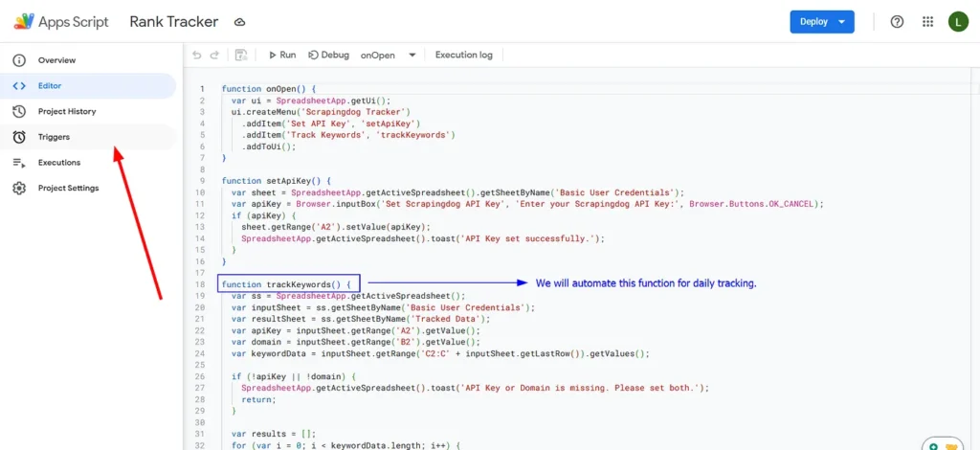
Task: Open the Executions page
Action: click(x=88, y=163)
